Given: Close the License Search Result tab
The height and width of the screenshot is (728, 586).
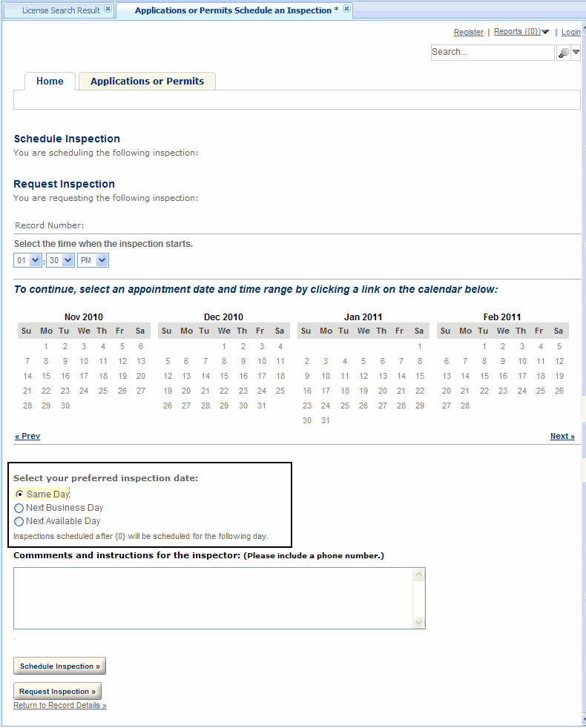Looking at the screenshot, I should 108,9.
